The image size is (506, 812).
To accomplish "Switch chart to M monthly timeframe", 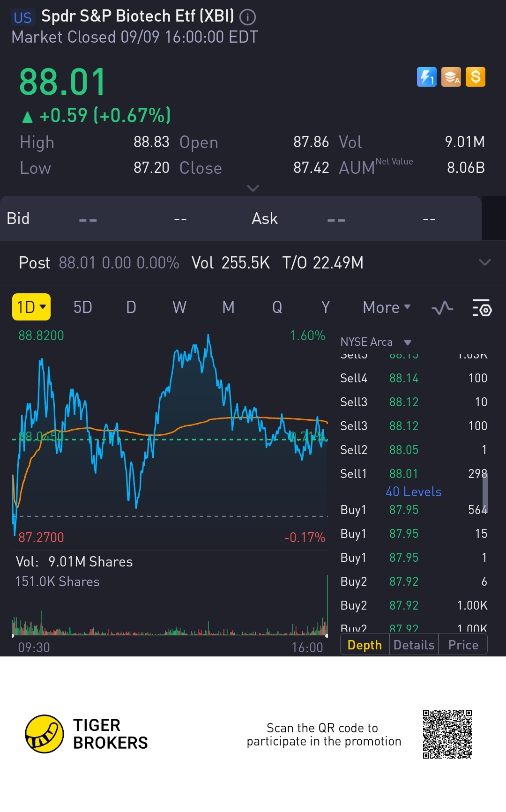I will pyautogui.click(x=228, y=307).
